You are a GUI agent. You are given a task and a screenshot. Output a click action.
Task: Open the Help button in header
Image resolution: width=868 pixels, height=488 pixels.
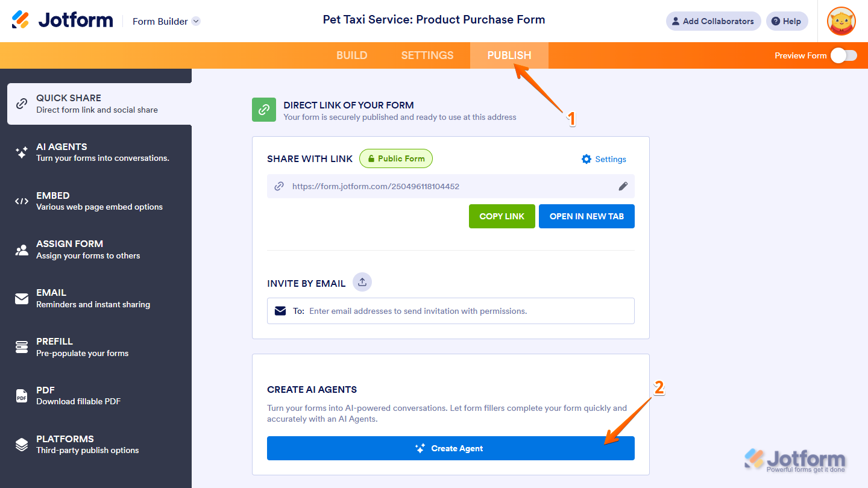787,21
